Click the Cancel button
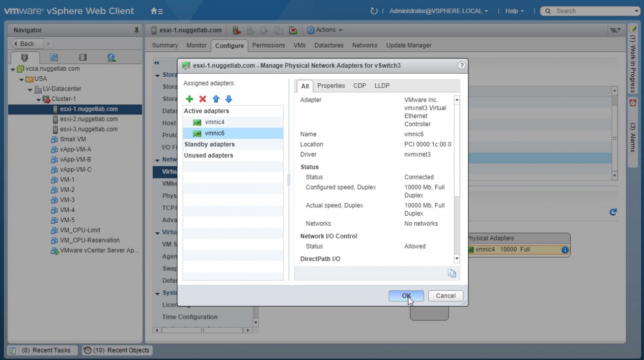Image resolution: width=644 pixels, height=360 pixels. [445, 296]
